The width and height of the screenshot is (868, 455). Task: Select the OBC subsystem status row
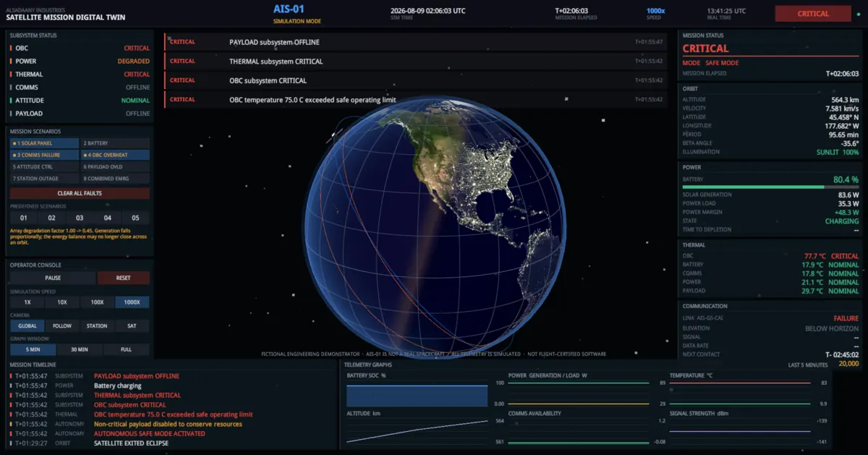coord(80,48)
